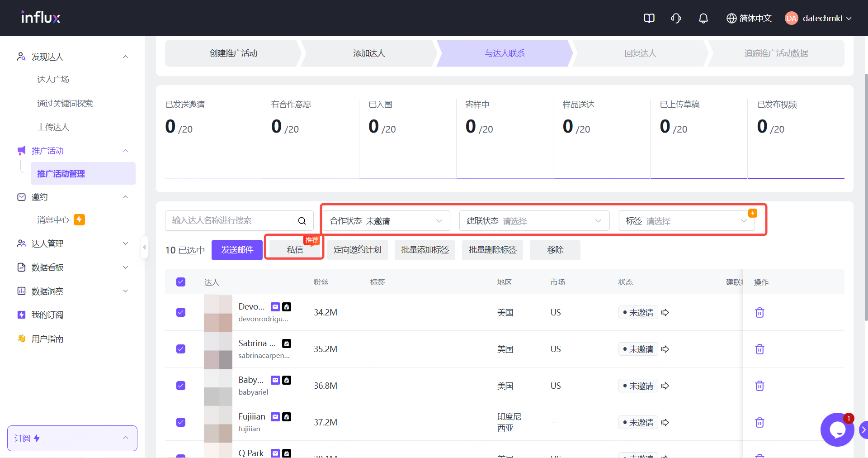Open the documentation book icon
Image resolution: width=868 pixels, height=458 pixels.
[649, 18]
